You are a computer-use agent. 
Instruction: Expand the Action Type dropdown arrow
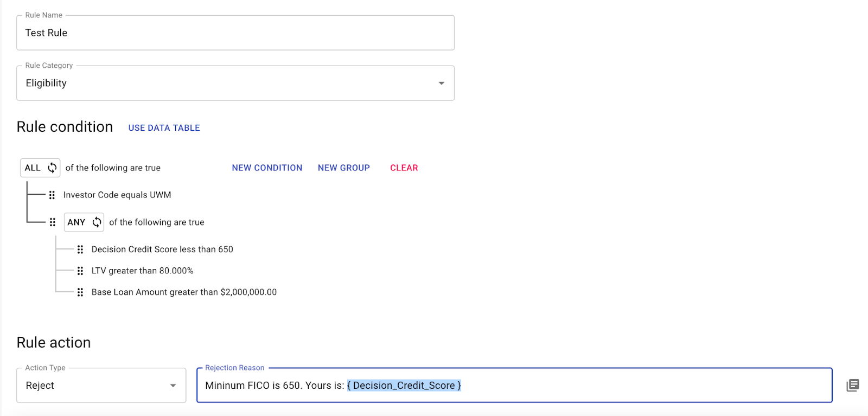pos(173,386)
